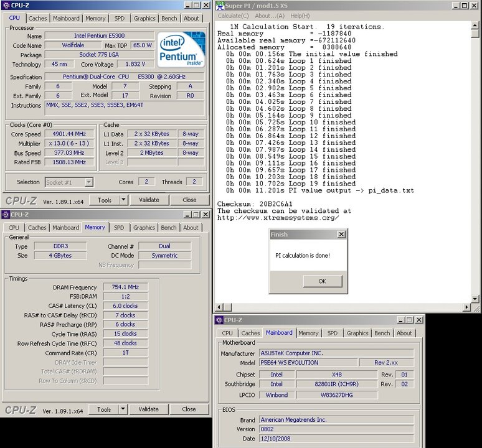Click the Loop 19 finished line

point(291,184)
